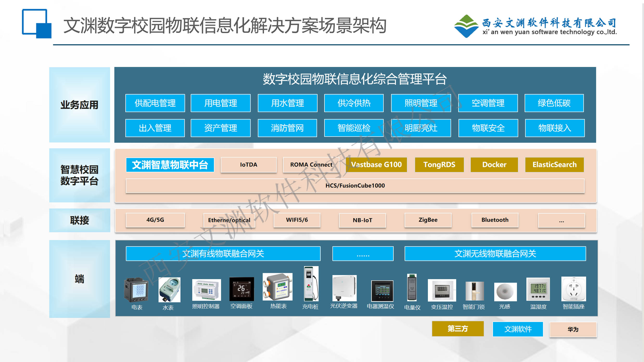Select the 智慧校园数字平台 layer label
Viewport: 644px width, 362px height.
[x=79, y=175]
